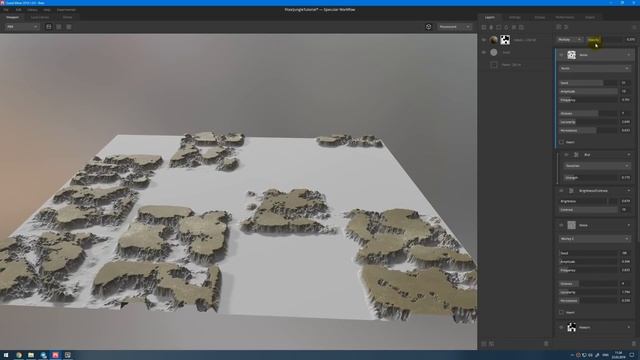Image resolution: width=640 pixels, height=360 pixels.
Task: Open the Processed render mode dropdown
Action: pos(455,27)
